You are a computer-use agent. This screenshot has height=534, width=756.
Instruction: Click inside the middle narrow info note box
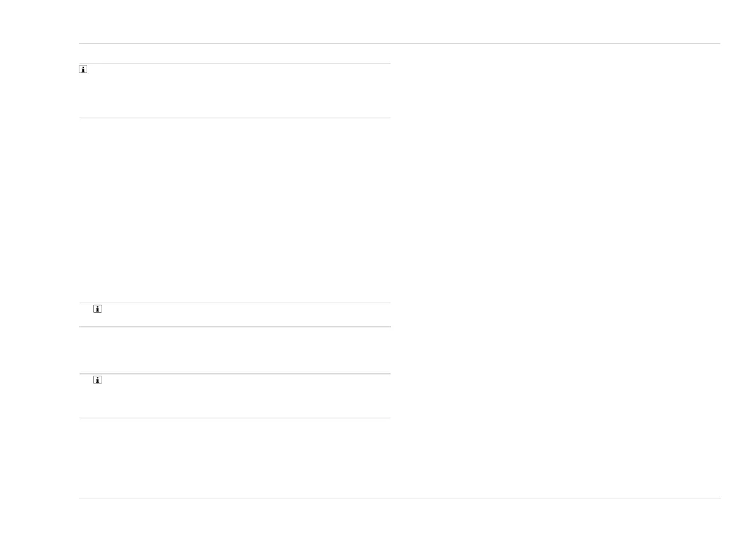pos(235,315)
